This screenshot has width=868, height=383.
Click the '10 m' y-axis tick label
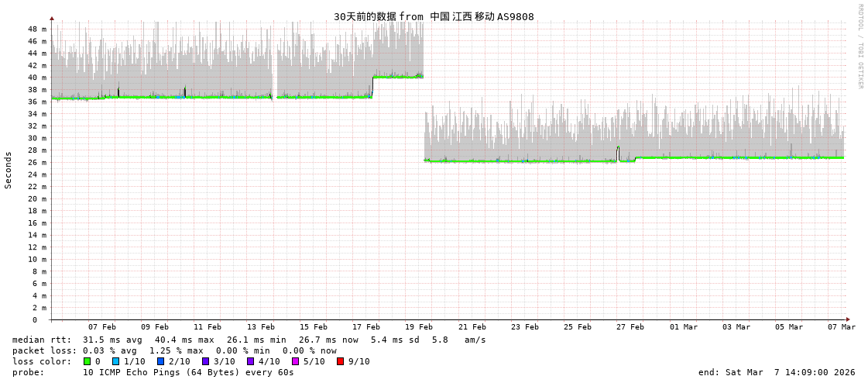pyautogui.click(x=37, y=260)
